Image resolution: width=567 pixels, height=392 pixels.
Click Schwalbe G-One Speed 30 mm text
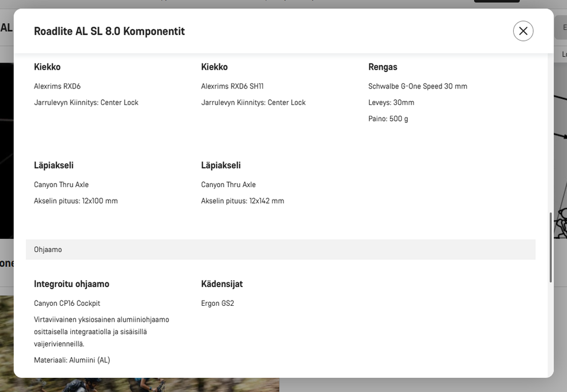(418, 86)
